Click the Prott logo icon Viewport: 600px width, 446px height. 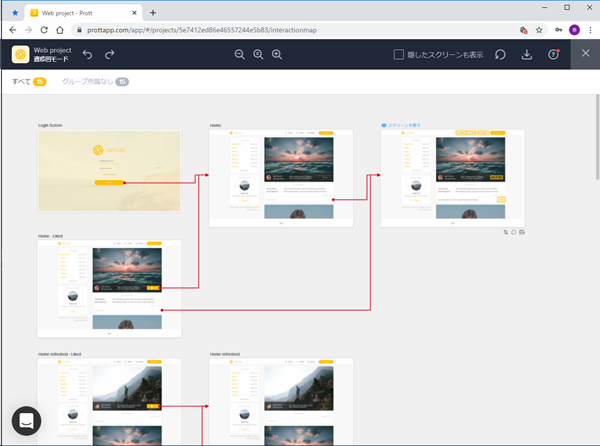click(21, 54)
